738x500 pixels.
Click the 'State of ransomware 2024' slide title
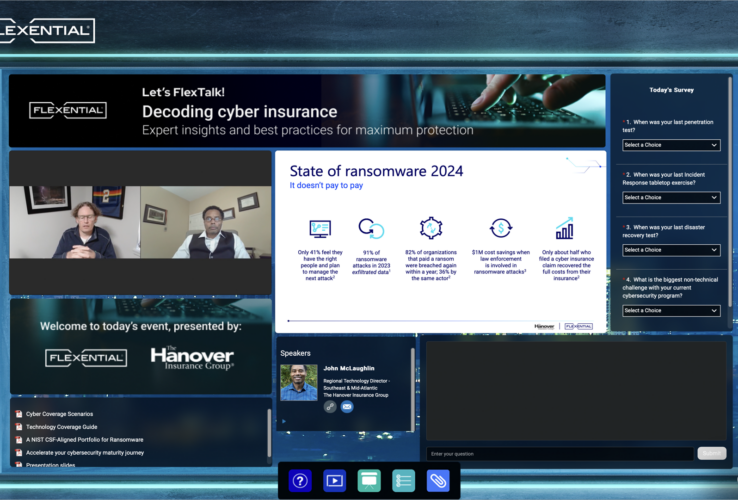point(376,171)
